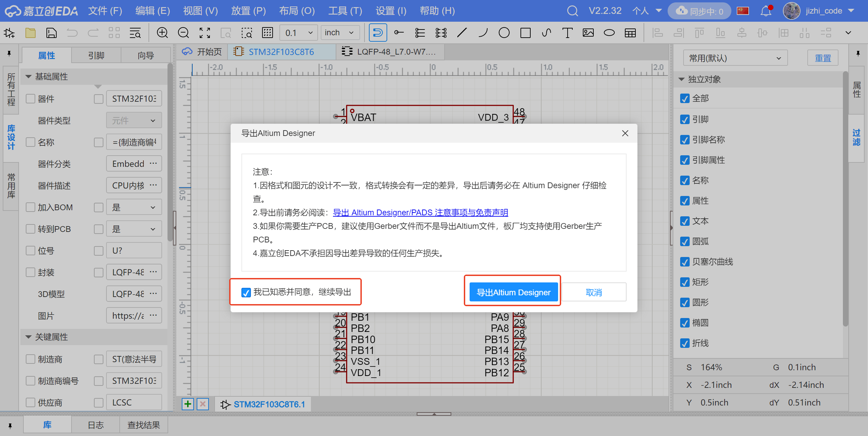
Task: Click the save icon in toolbar
Action: (51, 33)
